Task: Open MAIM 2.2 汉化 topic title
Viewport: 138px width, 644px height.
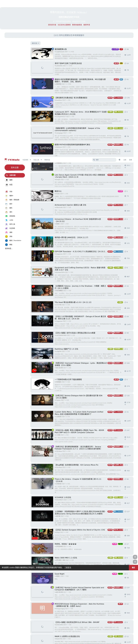Action: pos(67,636)
